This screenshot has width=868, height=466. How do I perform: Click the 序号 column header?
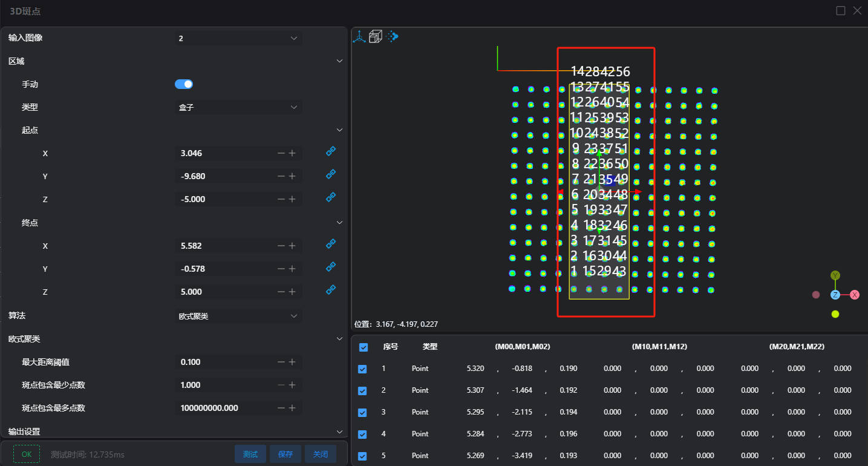[x=391, y=347]
